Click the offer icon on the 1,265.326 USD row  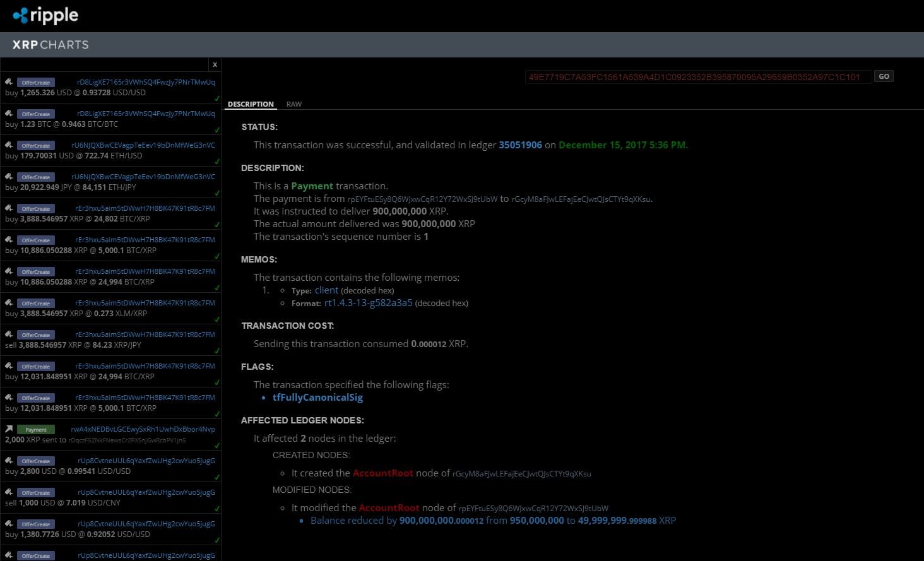coord(9,82)
